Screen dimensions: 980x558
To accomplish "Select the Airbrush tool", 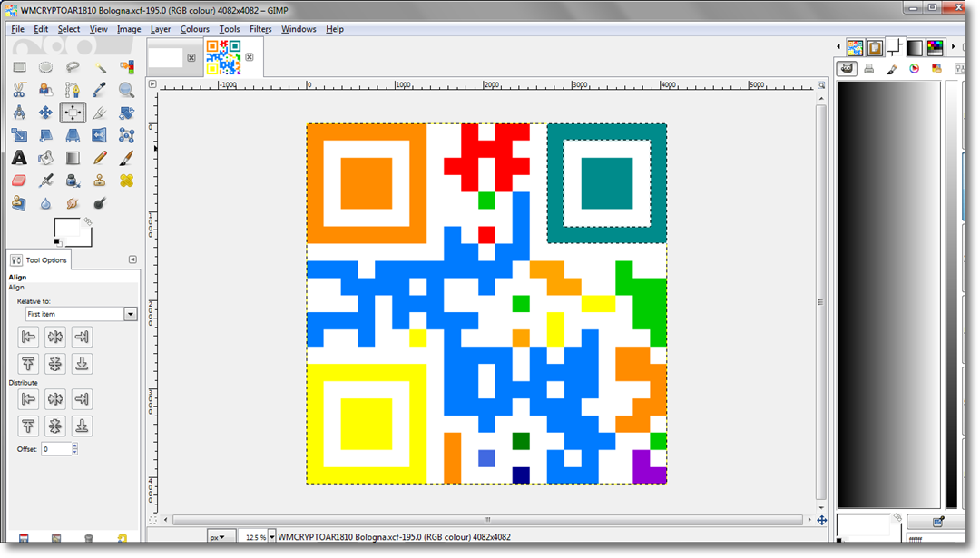I will pyautogui.click(x=45, y=181).
